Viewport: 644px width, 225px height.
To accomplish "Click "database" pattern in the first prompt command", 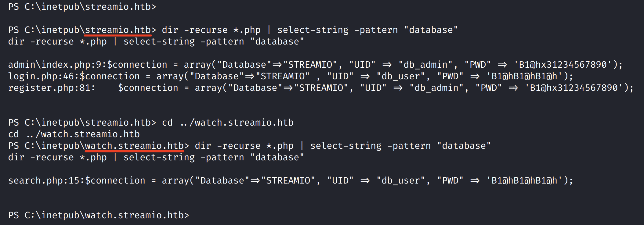I will click(431, 30).
